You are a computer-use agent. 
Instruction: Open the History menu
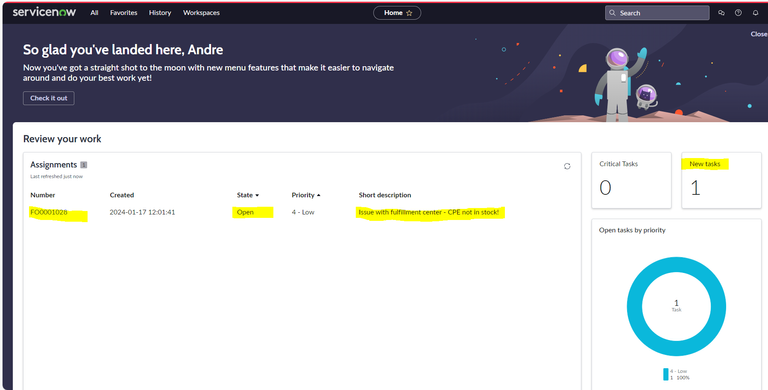(160, 13)
